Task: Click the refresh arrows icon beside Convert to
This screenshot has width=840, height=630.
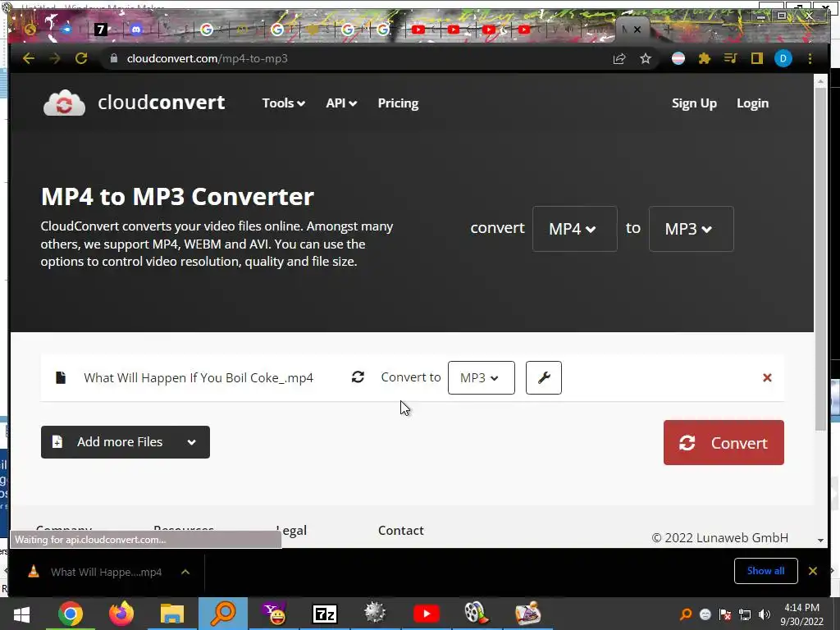Action: pos(358,377)
